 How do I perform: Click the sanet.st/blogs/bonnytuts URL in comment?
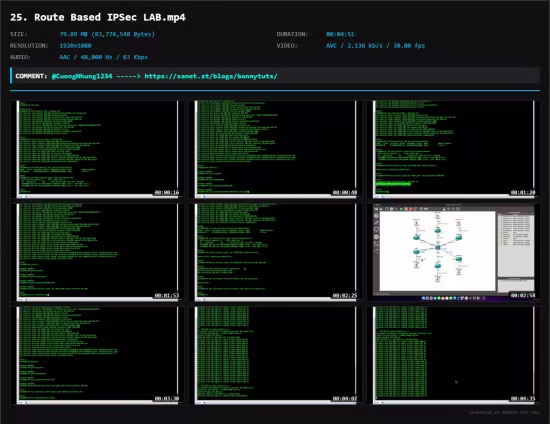click(x=211, y=76)
